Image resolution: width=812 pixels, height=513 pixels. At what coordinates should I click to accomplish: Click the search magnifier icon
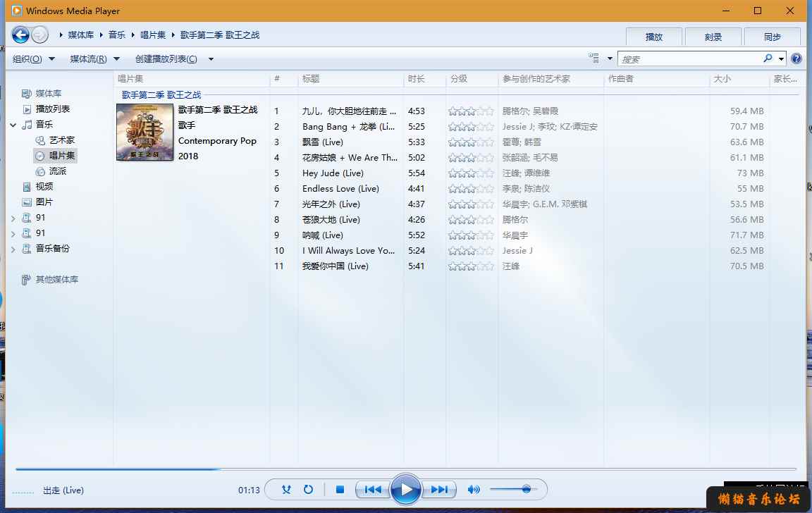tap(768, 58)
